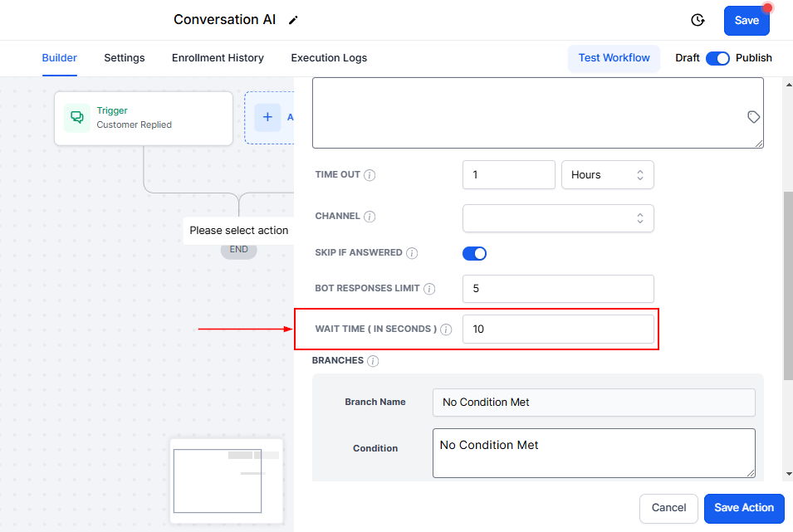
Task: Add new trigger with plus icon
Action: [267, 117]
